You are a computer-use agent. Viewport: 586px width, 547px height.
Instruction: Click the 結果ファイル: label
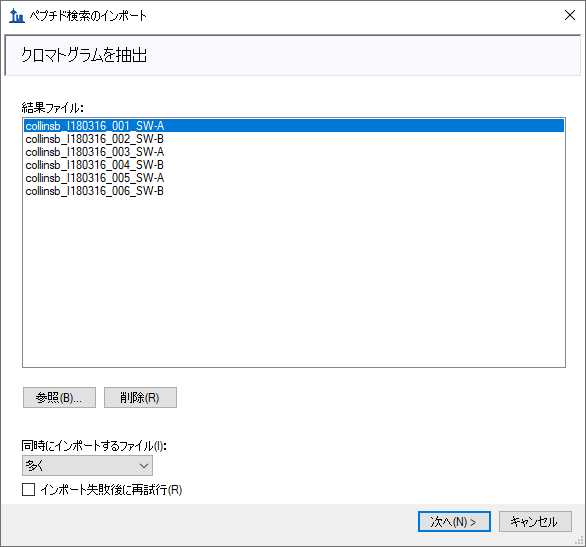coord(53,108)
